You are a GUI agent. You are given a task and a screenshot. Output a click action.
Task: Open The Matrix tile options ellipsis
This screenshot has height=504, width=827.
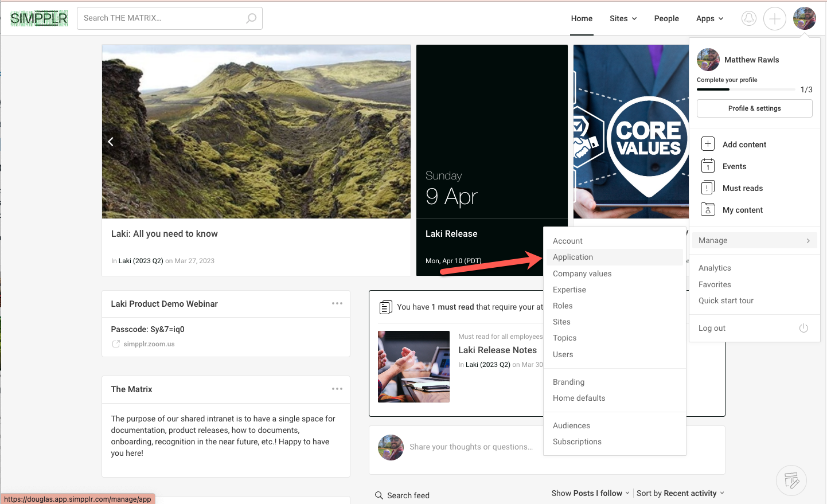pos(337,389)
